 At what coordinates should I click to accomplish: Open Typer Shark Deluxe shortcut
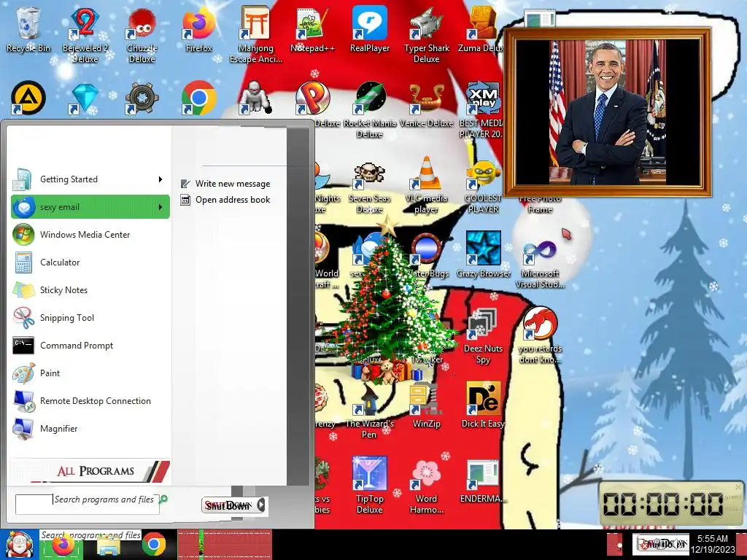point(426,34)
